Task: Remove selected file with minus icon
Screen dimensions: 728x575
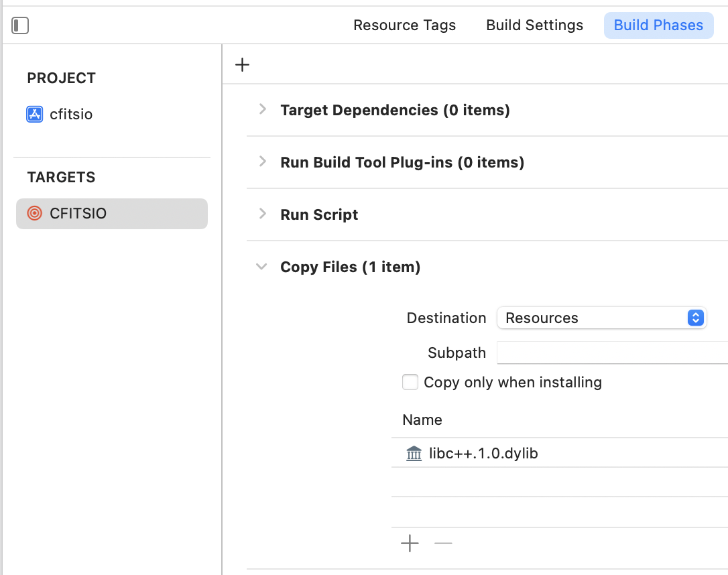Action: coord(443,543)
